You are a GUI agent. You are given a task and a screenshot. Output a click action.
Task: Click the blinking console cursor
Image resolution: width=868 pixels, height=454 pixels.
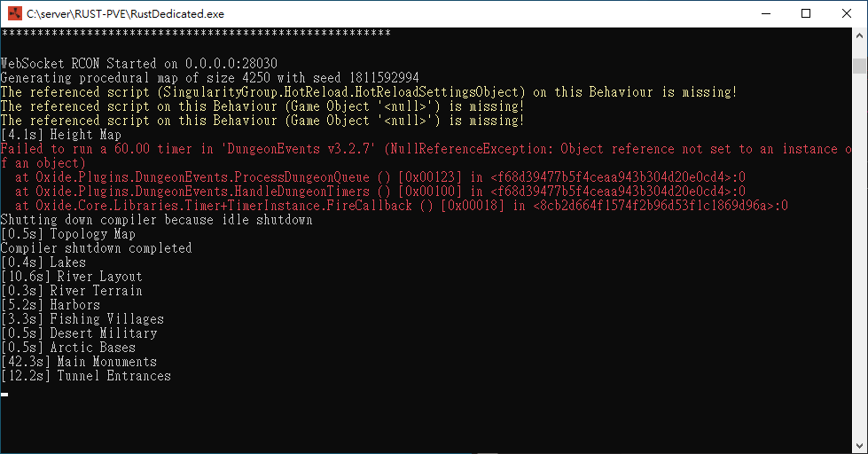tap(4, 395)
